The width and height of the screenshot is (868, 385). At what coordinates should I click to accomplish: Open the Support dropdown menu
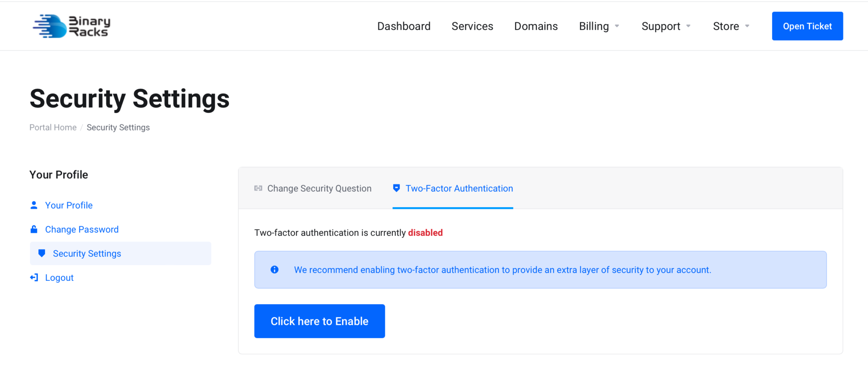click(665, 26)
